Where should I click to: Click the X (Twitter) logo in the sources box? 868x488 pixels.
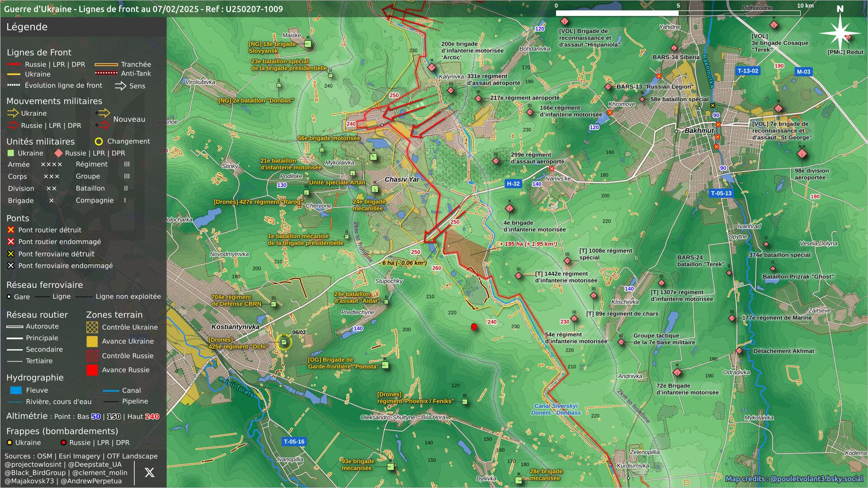click(149, 472)
